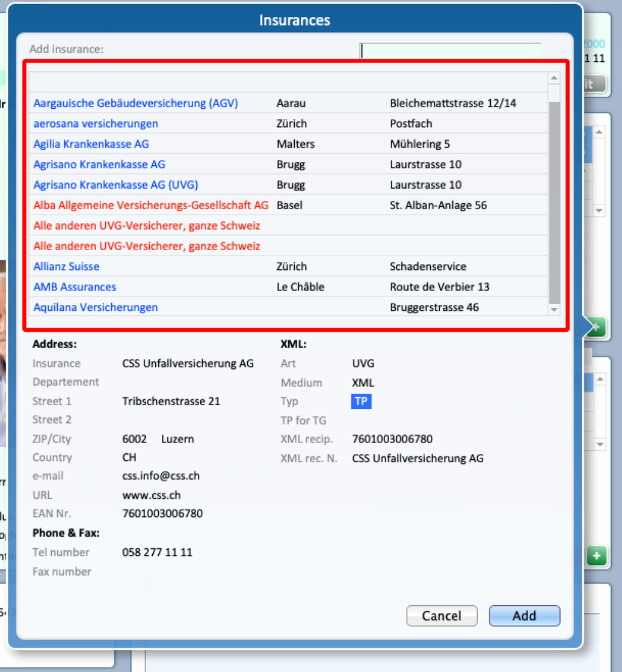622x672 pixels.
Task: Click the highlighted TP type value
Action: (361, 401)
